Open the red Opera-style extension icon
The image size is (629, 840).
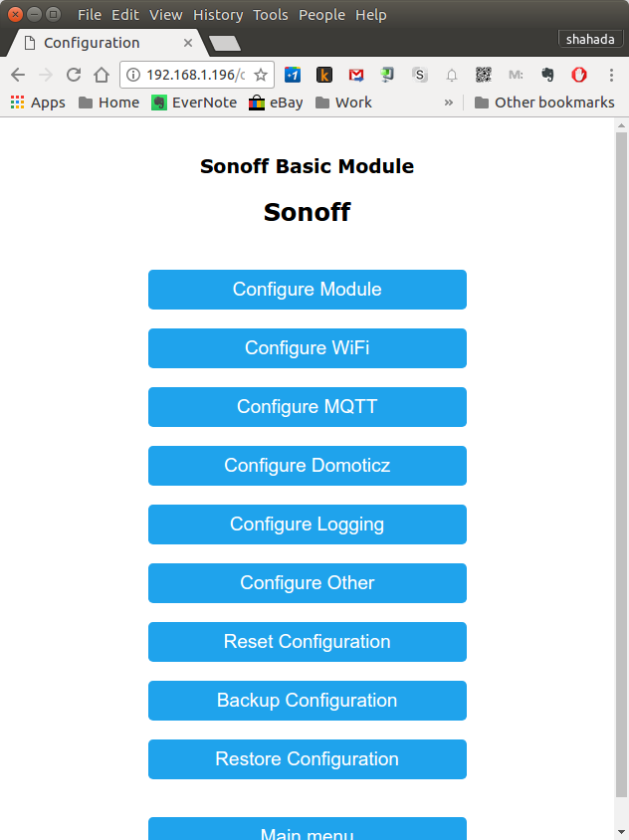coord(579,75)
